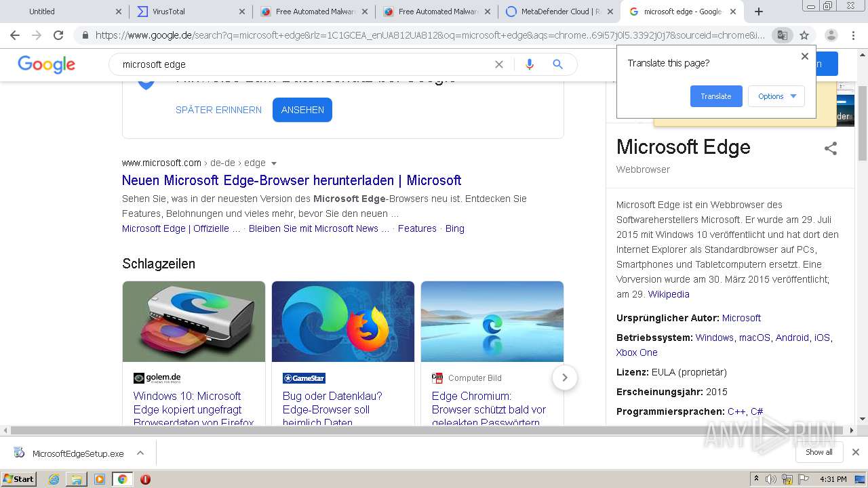Click the Translate button
Image resolution: width=868 pixels, height=488 pixels.
point(716,96)
